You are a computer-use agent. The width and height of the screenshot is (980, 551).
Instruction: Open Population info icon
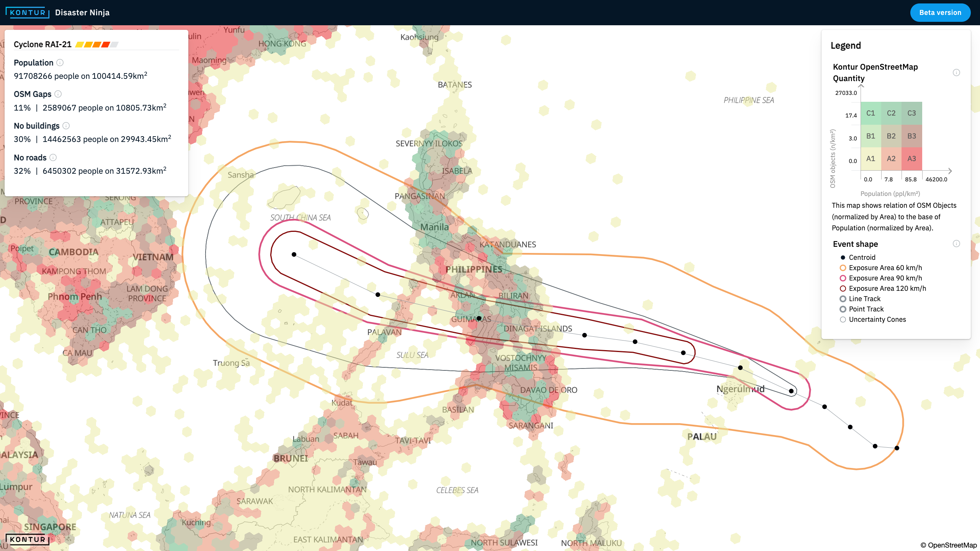(60, 62)
